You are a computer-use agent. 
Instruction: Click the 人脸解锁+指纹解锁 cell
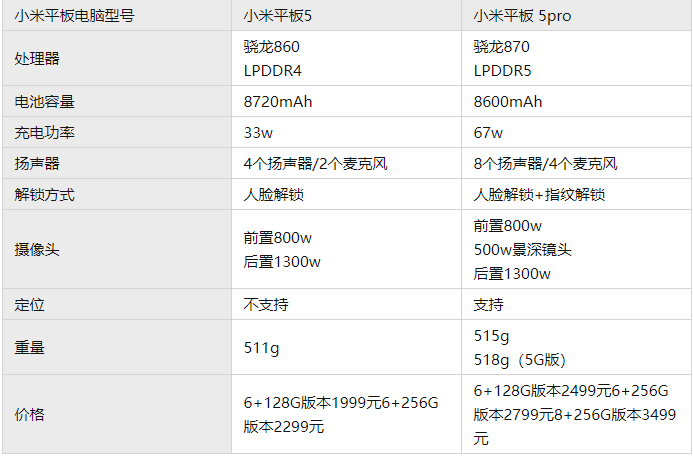coord(539,195)
